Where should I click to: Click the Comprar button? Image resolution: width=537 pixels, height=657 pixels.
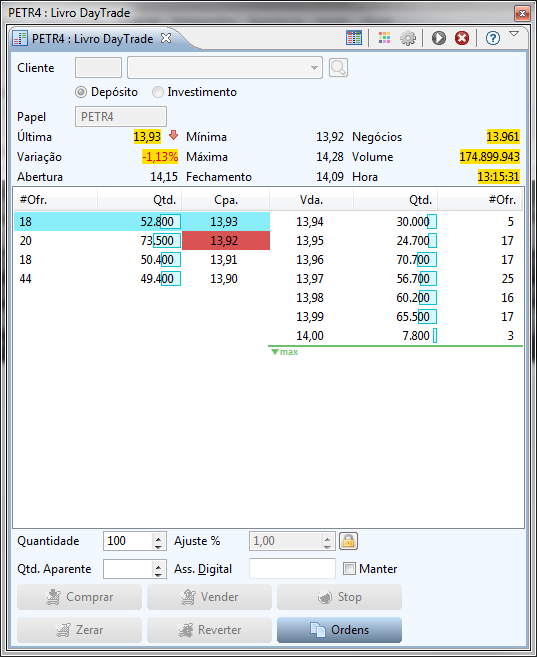[x=80, y=597]
